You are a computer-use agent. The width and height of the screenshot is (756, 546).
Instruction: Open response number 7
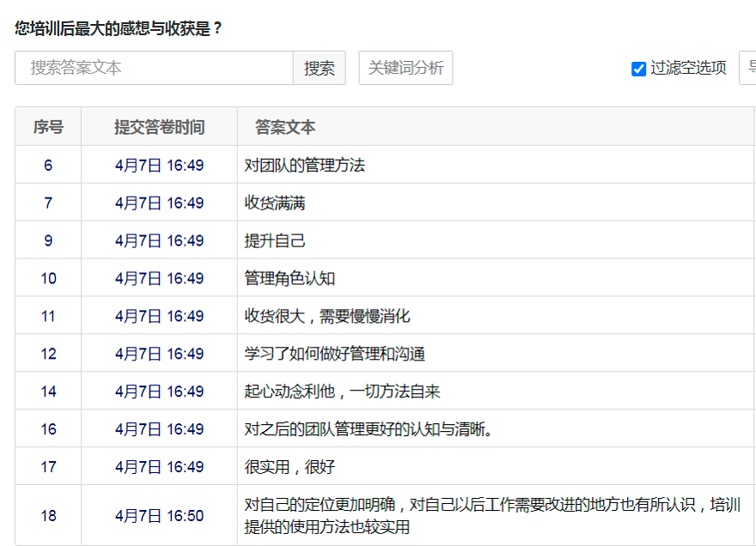point(48,203)
